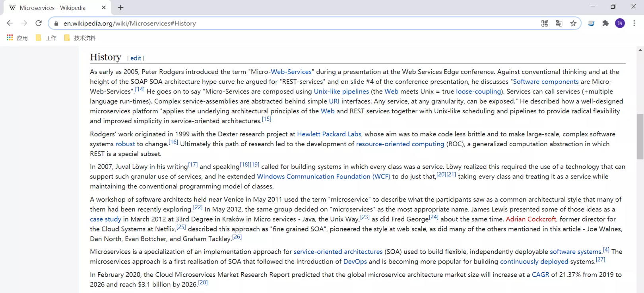
Task: Open Windows Communication Foundation (WCF) link
Action: click(324, 177)
